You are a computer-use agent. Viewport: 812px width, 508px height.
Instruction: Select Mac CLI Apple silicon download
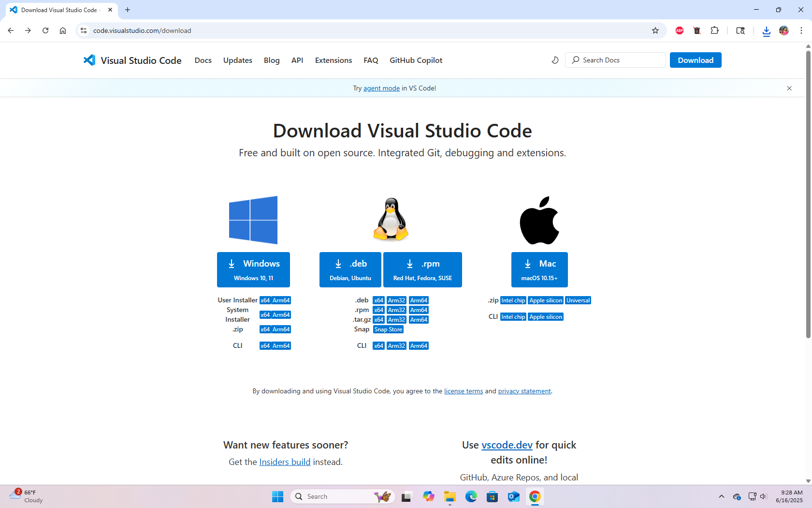pyautogui.click(x=546, y=317)
